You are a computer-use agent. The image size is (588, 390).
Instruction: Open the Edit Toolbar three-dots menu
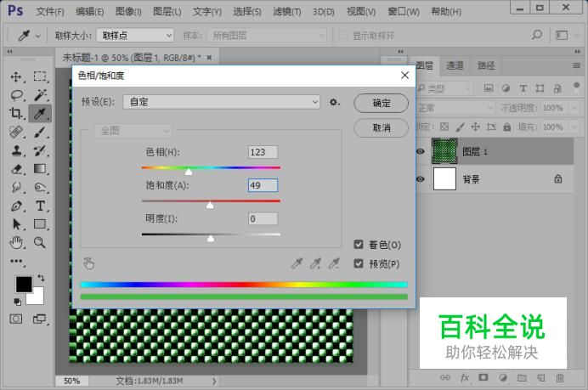(x=16, y=261)
